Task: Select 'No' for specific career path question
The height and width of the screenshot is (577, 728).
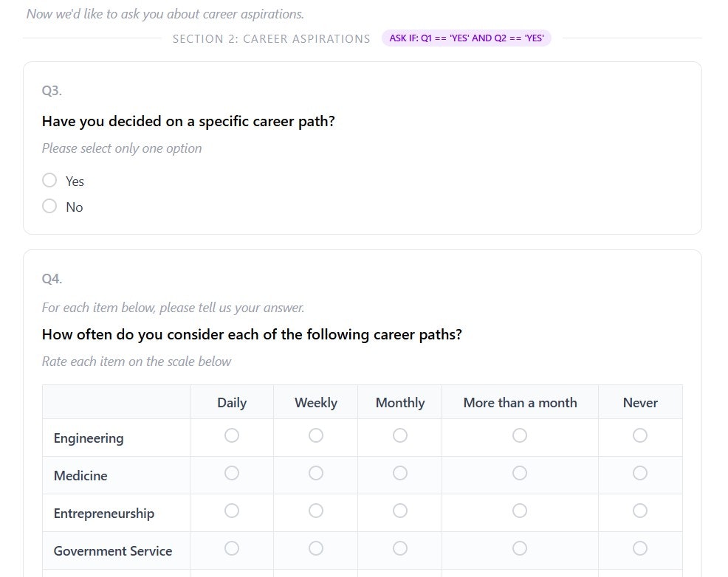Action: [x=49, y=206]
